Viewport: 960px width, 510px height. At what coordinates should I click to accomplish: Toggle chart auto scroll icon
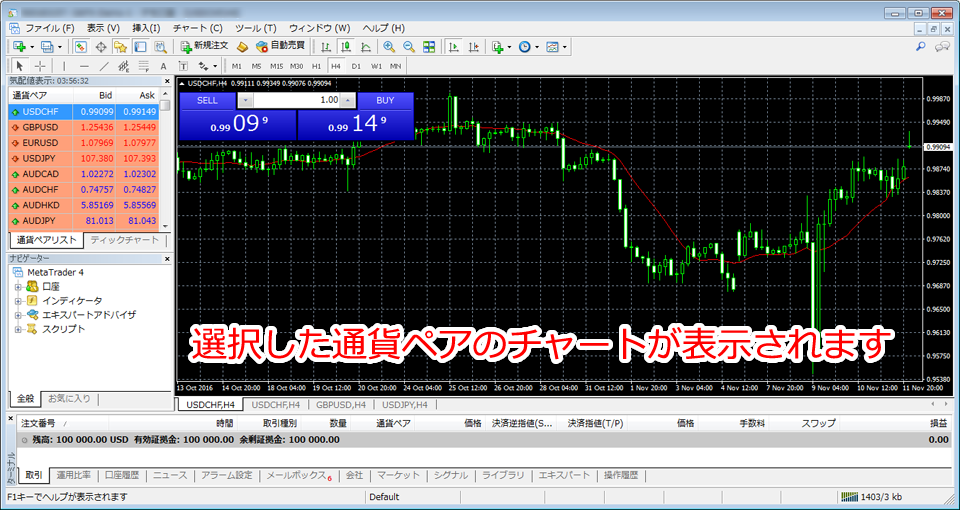point(454,47)
